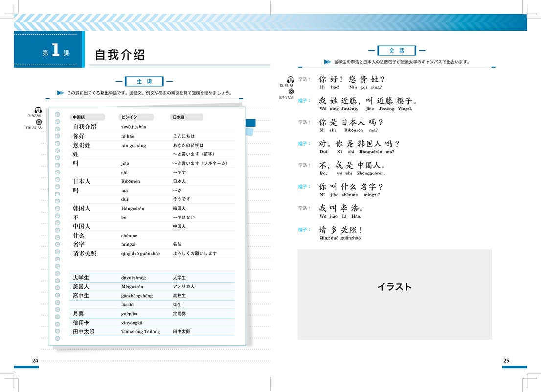The image size is (541, 392).
Task: Select the 第1課 lesson badge
Action: pyautogui.click(x=49, y=50)
